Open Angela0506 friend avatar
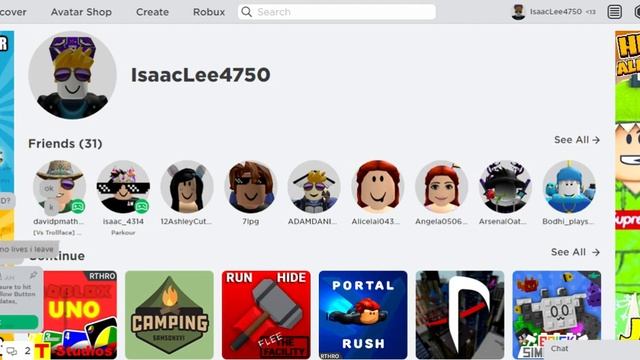Image resolution: width=640 pixels, height=360 pixels. (x=441, y=187)
